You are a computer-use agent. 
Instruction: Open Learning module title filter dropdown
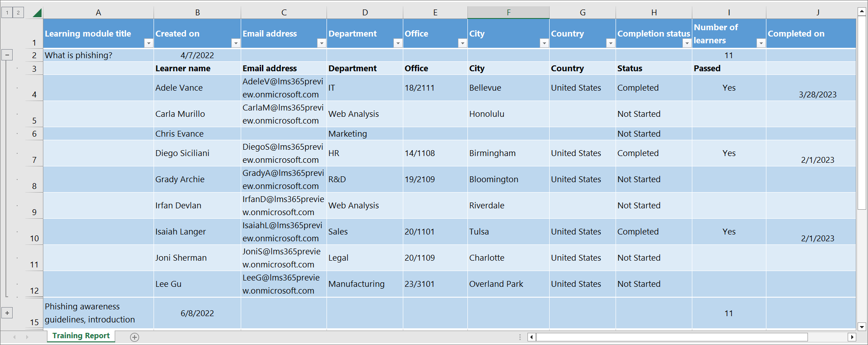(x=148, y=43)
